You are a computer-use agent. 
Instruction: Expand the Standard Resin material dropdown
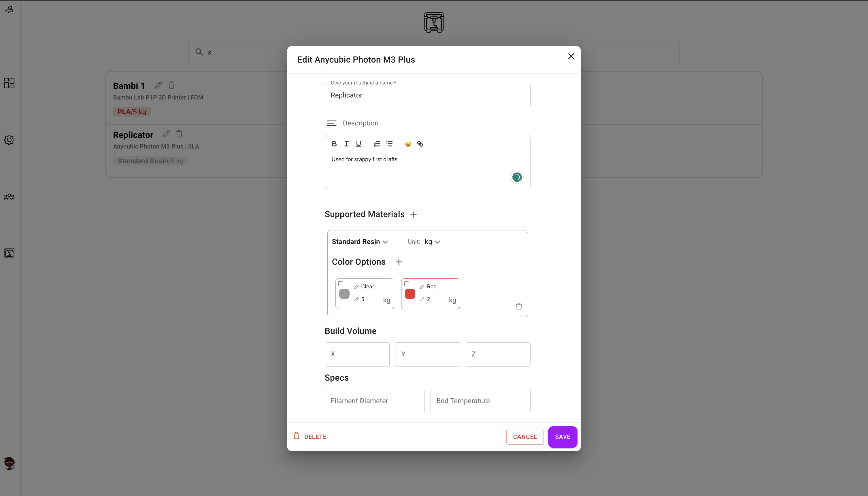coord(360,242)
